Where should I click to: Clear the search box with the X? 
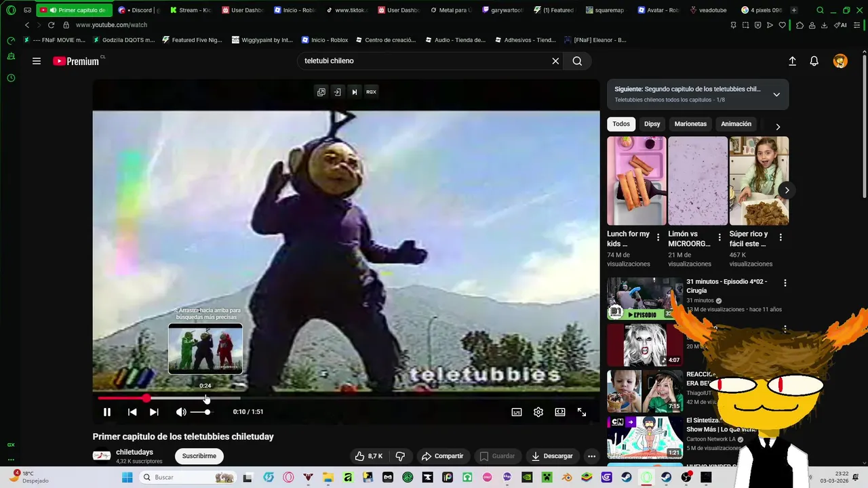click(555, 61)
